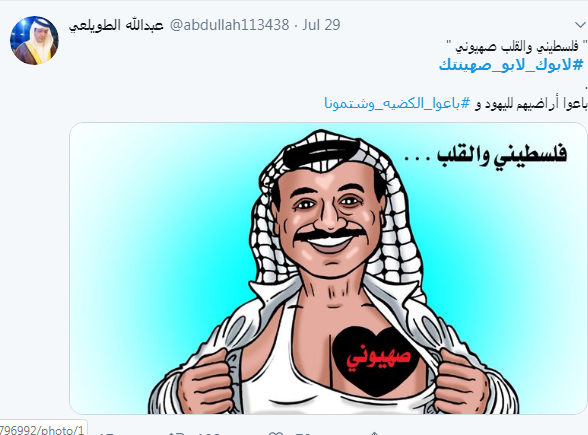Viewport: 588px width, 435px height.
Task: Open the attached cartoon image
Action: coord(328,268)
